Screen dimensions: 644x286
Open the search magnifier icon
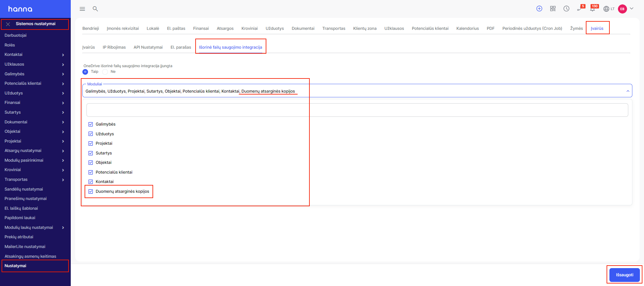[95, 9]
